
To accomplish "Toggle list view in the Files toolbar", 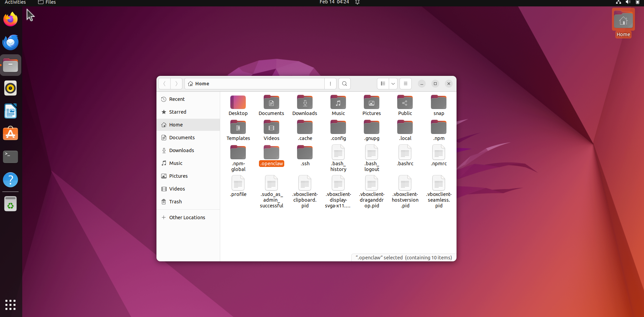I will click(x=383, y=84).
